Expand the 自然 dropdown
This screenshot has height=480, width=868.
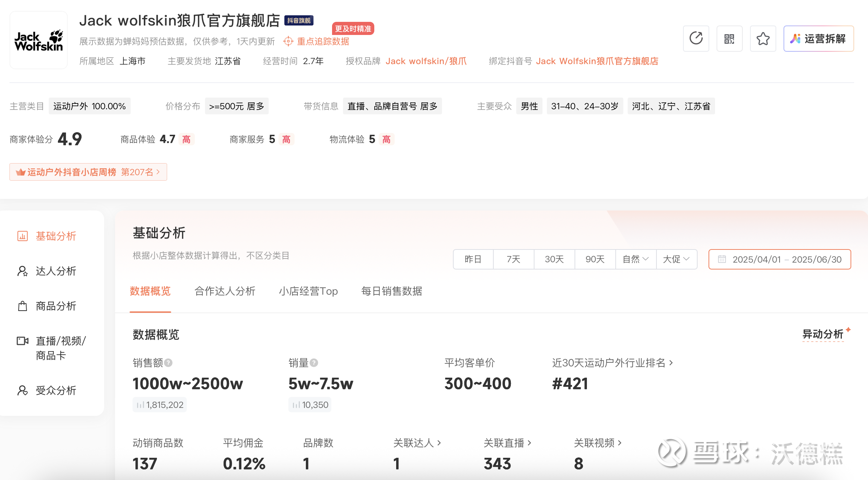tap(635, 259)
